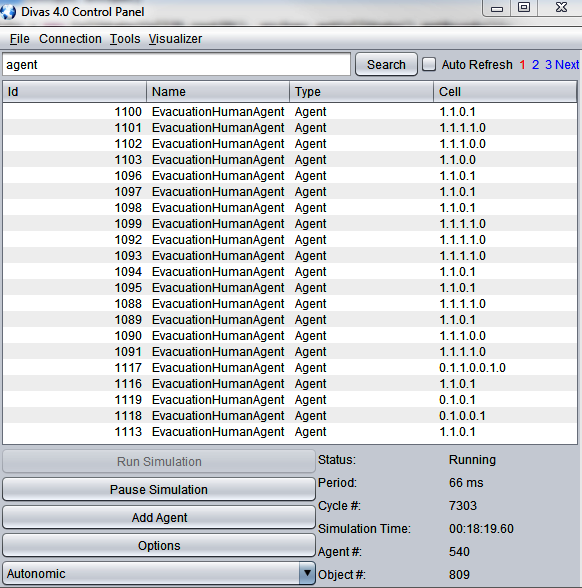582x588 pixels.
Task: Select agent row with Id 1117
Action: 290,368
